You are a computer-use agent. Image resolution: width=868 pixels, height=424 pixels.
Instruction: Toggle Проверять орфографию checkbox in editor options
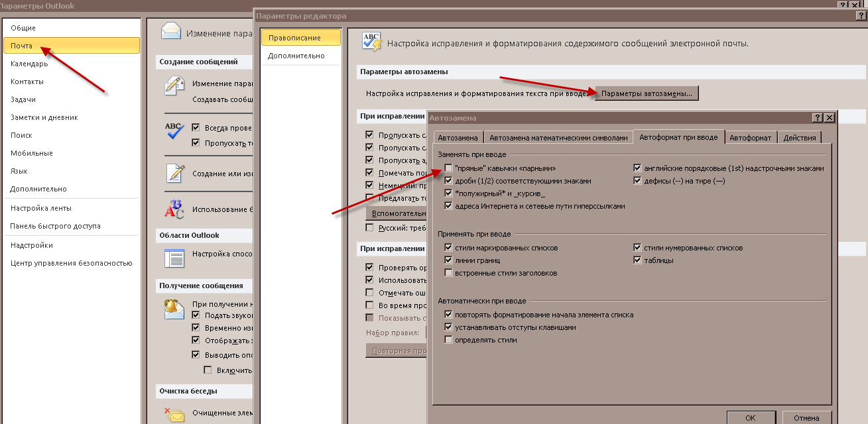pos(370,268)
